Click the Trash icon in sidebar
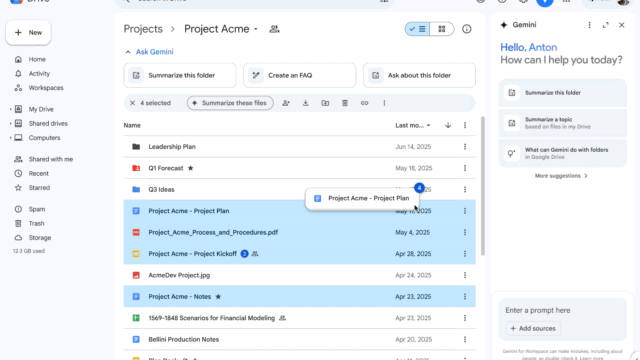This screenshot has width=640, height=360. [x=18, y=224]
